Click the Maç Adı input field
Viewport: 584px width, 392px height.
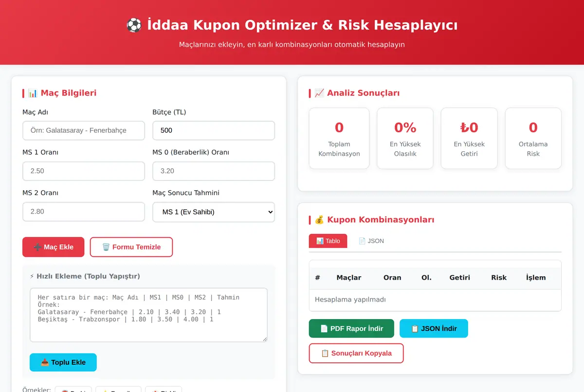84,130
